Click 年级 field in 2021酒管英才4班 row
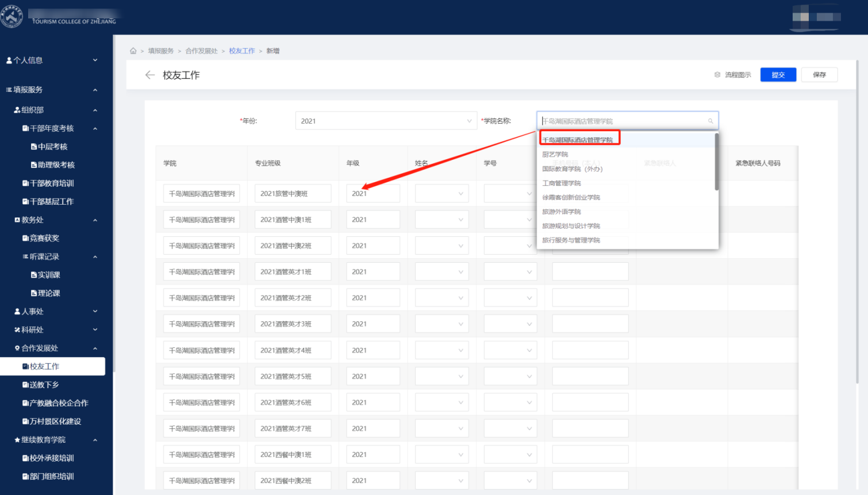The height and width of the screenshot is (495, 868). point(373,350)
